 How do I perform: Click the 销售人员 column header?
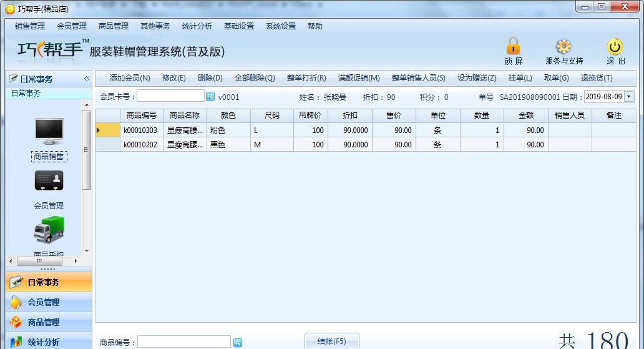tap(570, 116)
